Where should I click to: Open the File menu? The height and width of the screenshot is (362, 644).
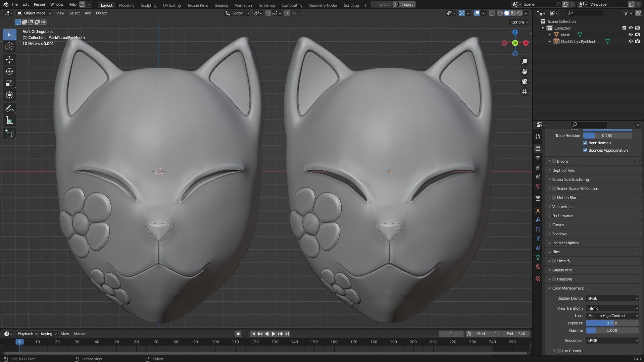pos(14,4)
